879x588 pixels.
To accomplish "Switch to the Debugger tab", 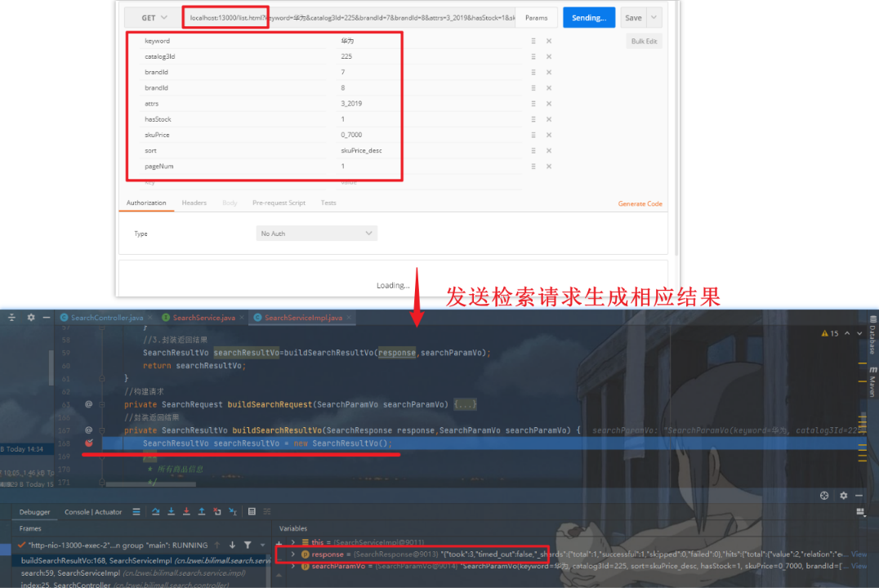I will click(x=35, y=512).
